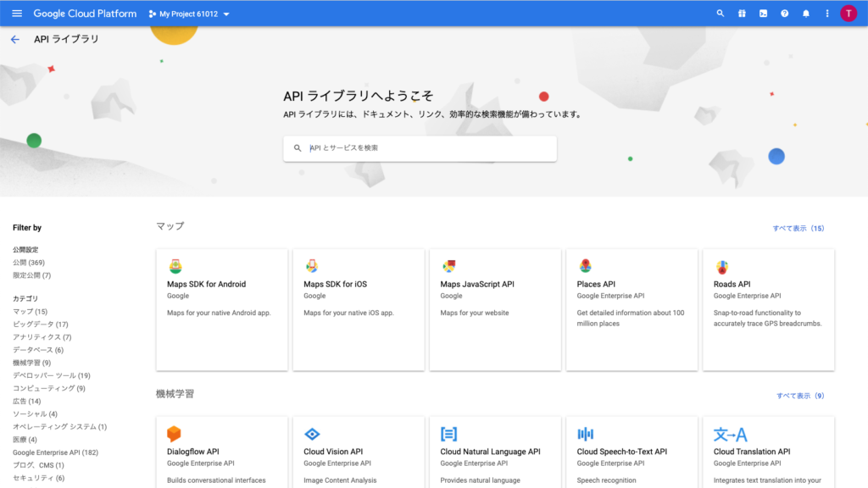868x488 pixels.
Task: Filter by ビッグデータ (17) category
Action: pyautogui.click(x=41, y=324)
